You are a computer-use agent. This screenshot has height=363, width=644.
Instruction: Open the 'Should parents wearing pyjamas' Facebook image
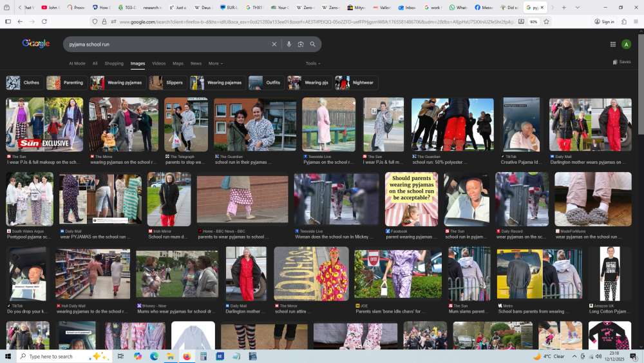point(411,199)
